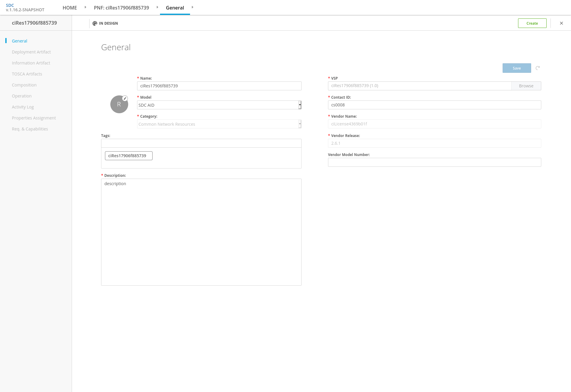Click into the Description text area

click(x=201, y=232)
